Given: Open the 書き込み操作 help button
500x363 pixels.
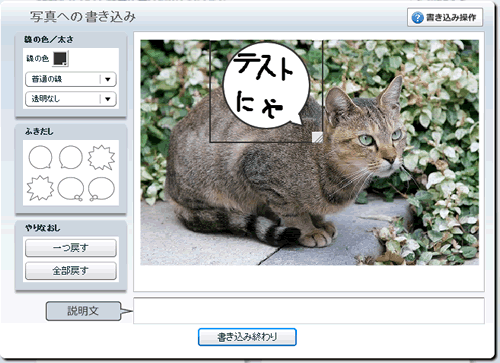Looking at the screenshot, I should [x=445, y=17].
